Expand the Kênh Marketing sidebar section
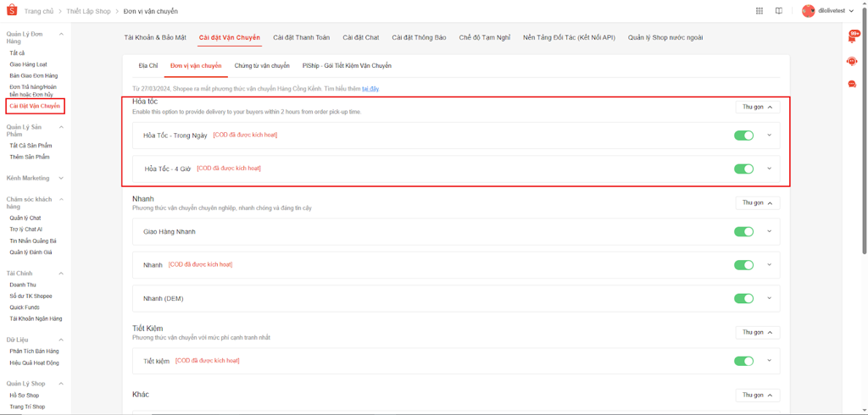Image resolution: width=868 pixels, height=415 pixels. [61, 179]
